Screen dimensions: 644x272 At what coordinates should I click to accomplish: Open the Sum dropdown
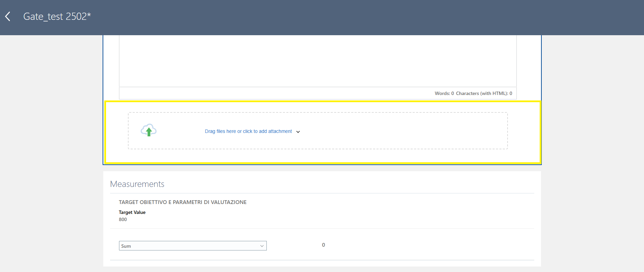click(193, 246)
